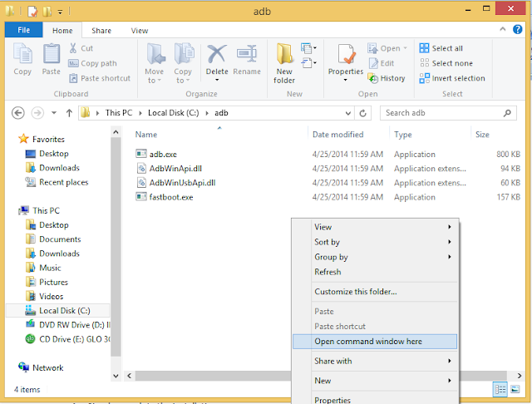
Task: Sort by the Size column header
Action: pyautogui.click(x=482, y=135)
